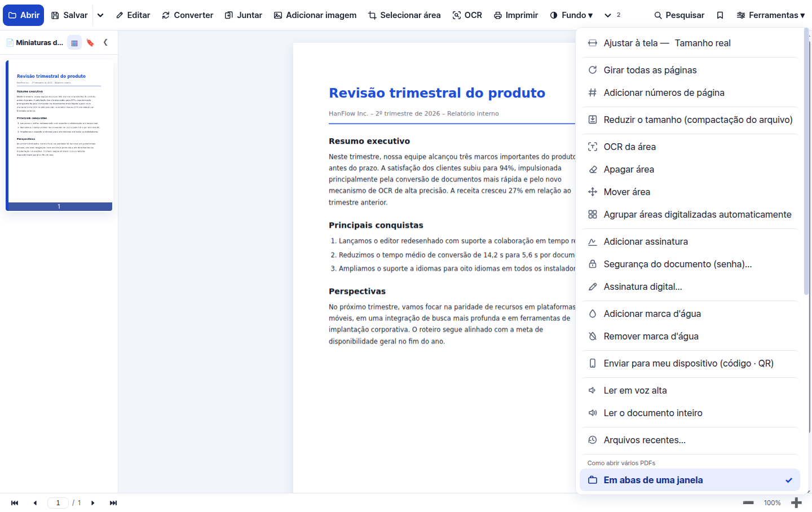The image size is (812, 512).
Task: Click the Ler o documento inteiro speaker icon
Action: click(x=593, y=413)
